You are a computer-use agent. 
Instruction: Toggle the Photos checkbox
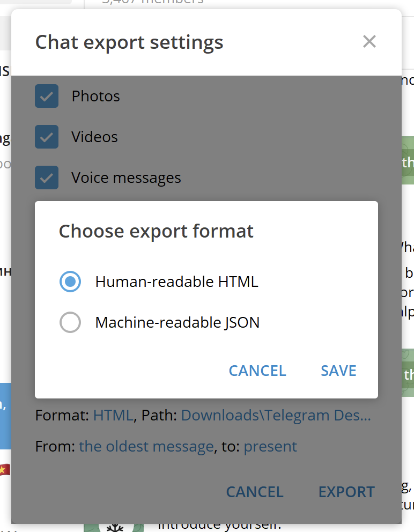pyautogui.click(x=47, y=97)
